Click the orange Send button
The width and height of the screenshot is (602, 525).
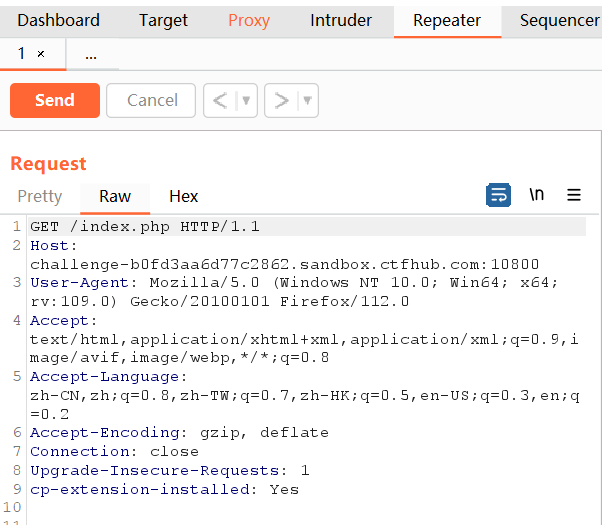[x=55, y=100]
